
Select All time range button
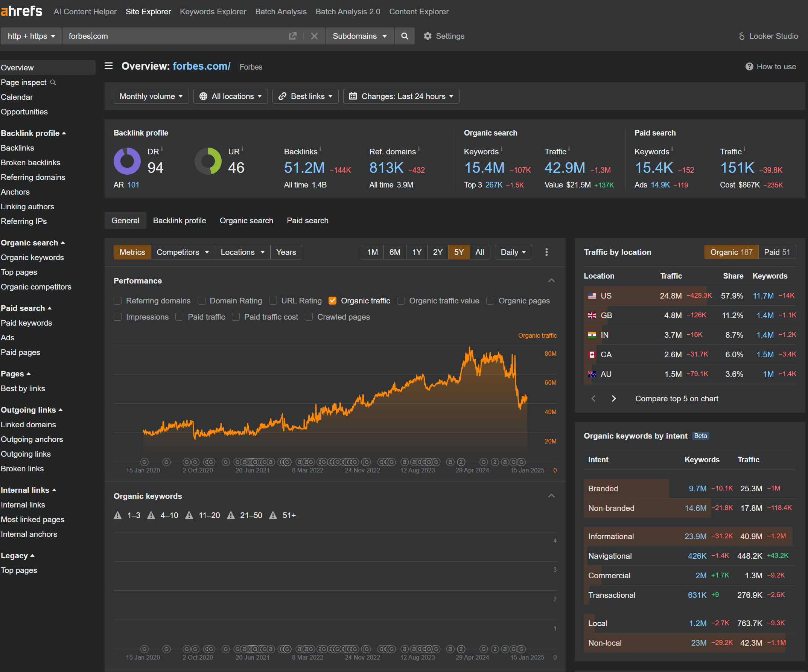pyautogui.click(x=479, y=252)
